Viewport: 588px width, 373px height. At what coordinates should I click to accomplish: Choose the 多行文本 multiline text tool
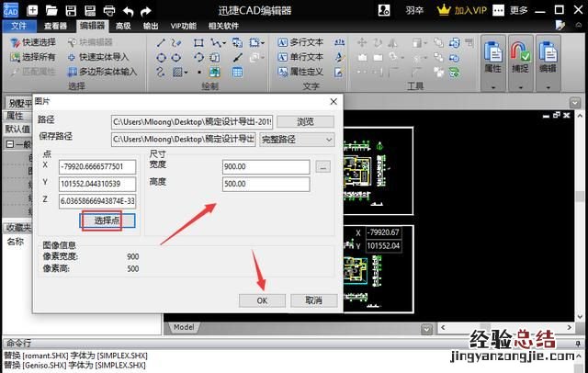pyautogui.click(x=300, y=42)
